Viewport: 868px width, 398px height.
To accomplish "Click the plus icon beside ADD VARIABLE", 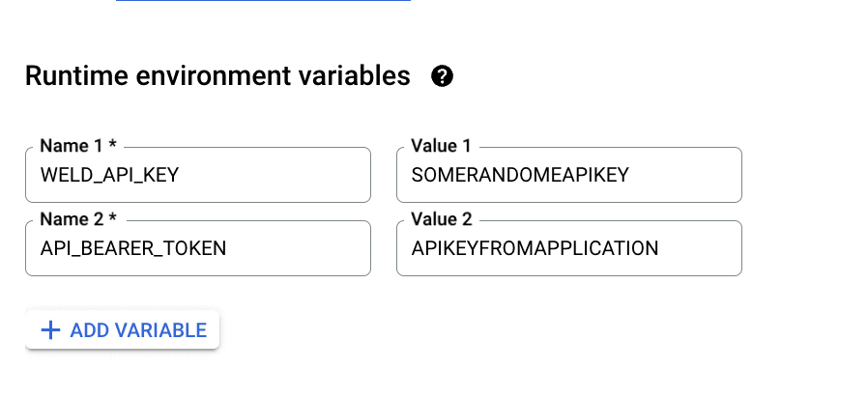I will click(50, 330).
